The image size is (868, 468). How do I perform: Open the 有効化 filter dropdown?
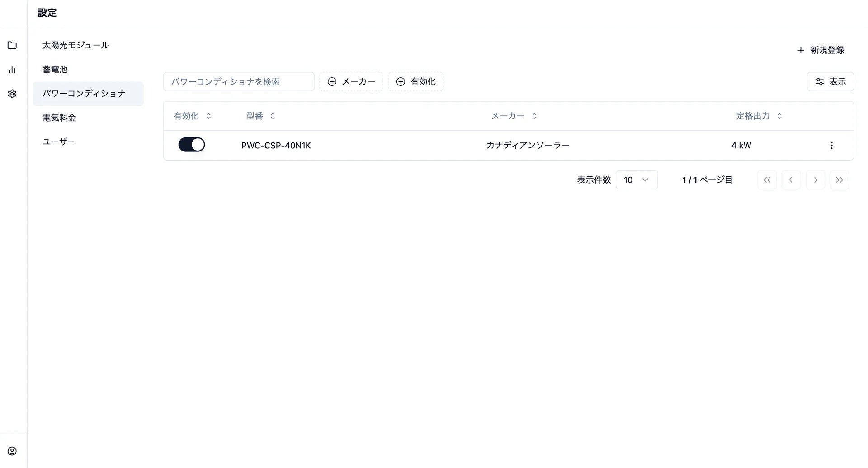click(x=415, y=81)
